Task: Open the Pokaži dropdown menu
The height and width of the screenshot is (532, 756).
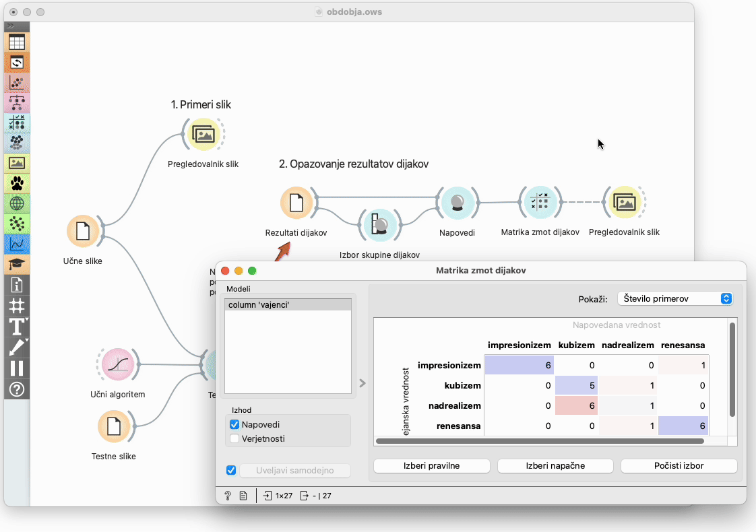Action: tap(674, 298)
